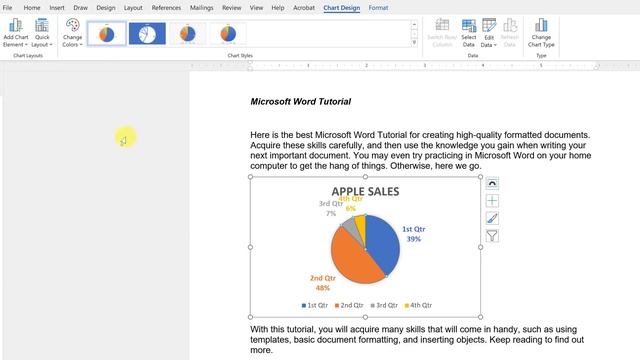Click the chart's left-middle resize handle
The width and height of the screenshot is (640, 360).
pyautogui.click(x=250, y=247)
